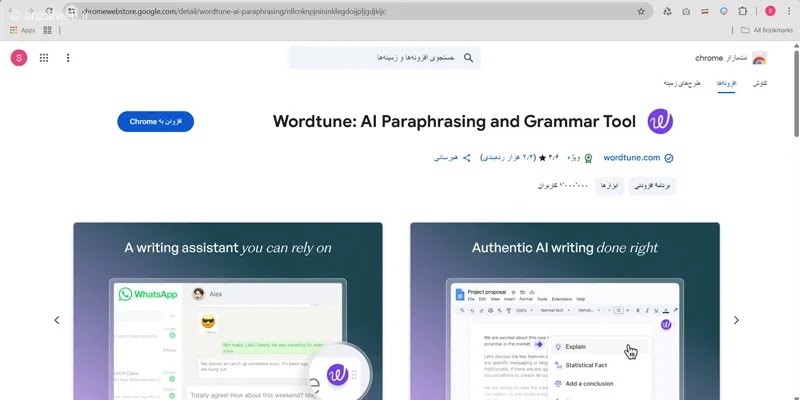Click the Add to Chrome blue button

click(x=156, y=121)
